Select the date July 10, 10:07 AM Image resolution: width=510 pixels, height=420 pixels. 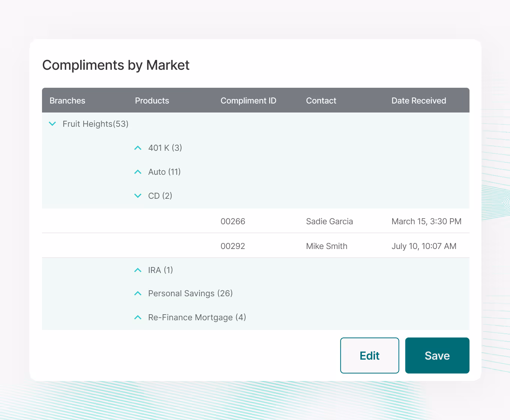point(424,246)
